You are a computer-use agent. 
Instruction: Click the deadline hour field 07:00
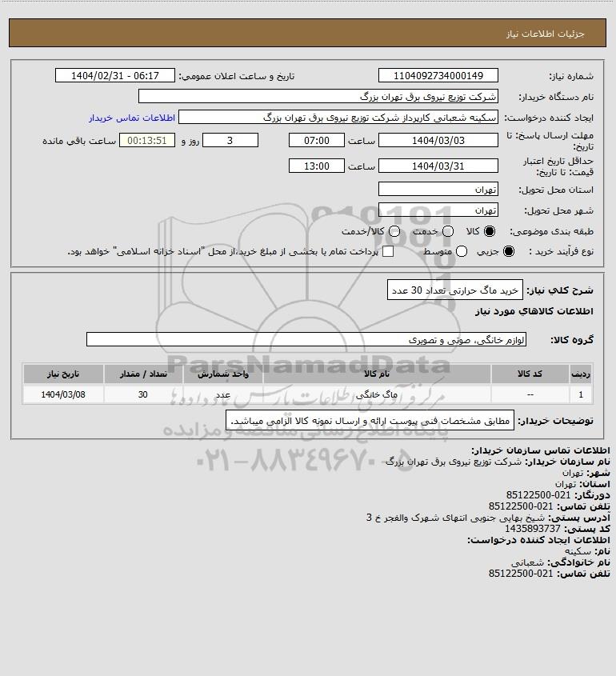(317, 140)
